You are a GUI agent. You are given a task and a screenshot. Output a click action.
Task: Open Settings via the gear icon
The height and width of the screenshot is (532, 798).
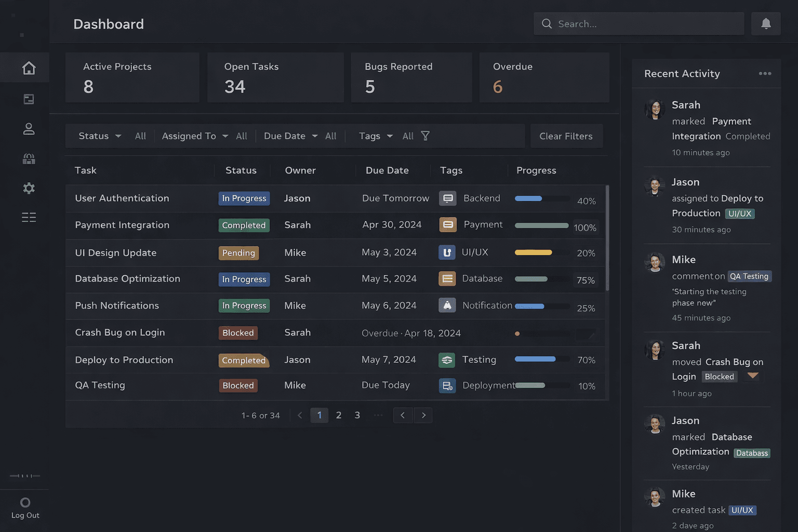[29, 188]
